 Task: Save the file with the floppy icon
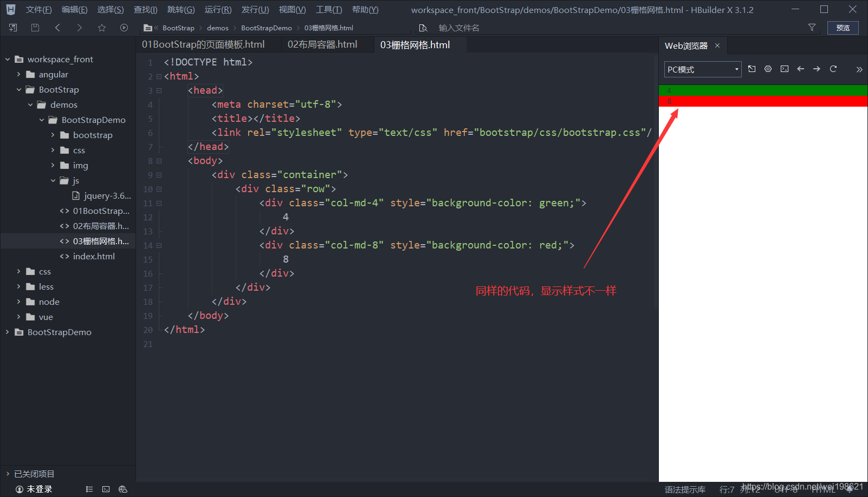(x=35, y=28)
